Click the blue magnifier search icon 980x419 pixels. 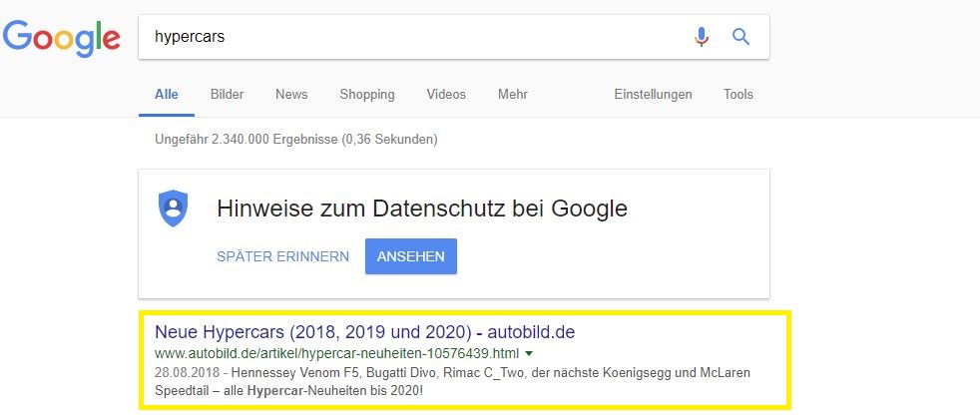pyautogui.click(x=740, y=37)
